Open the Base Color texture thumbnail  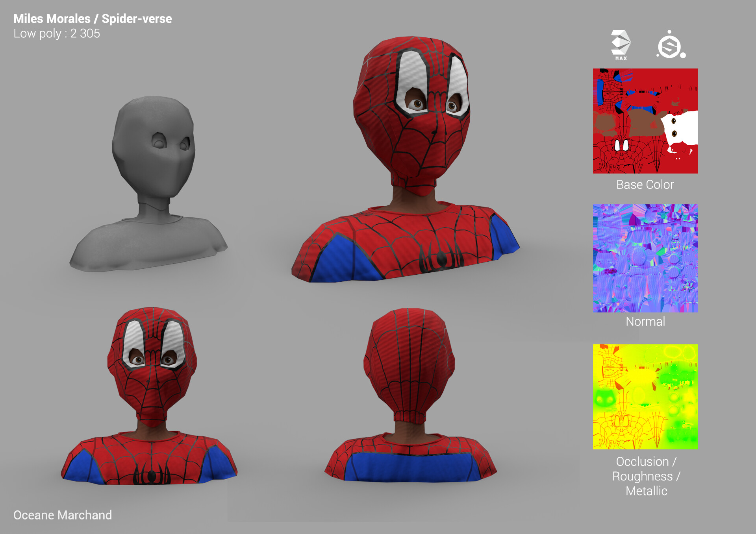pyautogui.click(x=645, y=121)
